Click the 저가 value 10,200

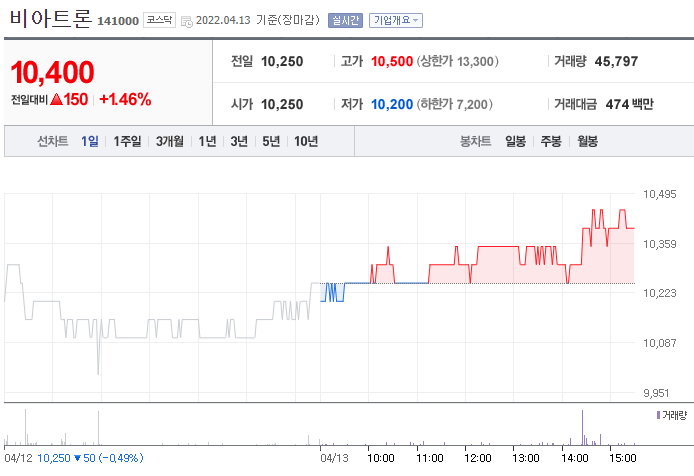point(392,104)
